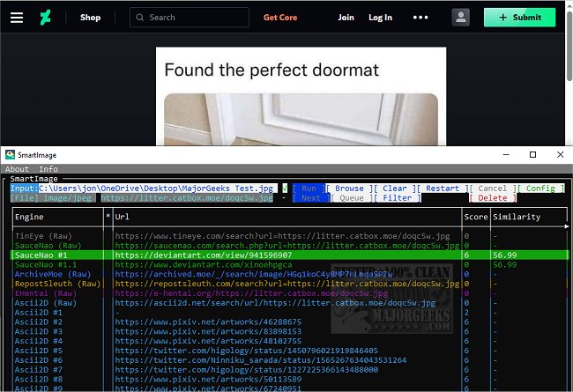573x392 pixels.
Task: Click the red Delete button
Action: click(493, 197)
